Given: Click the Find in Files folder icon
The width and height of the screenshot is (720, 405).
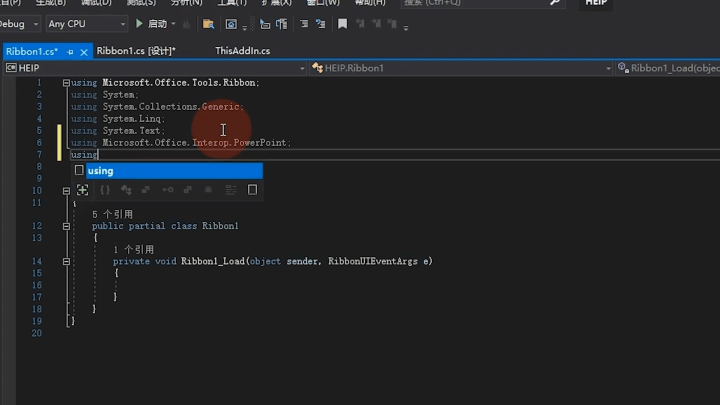Looking at the screenshot, I should (x=208, y=24).
